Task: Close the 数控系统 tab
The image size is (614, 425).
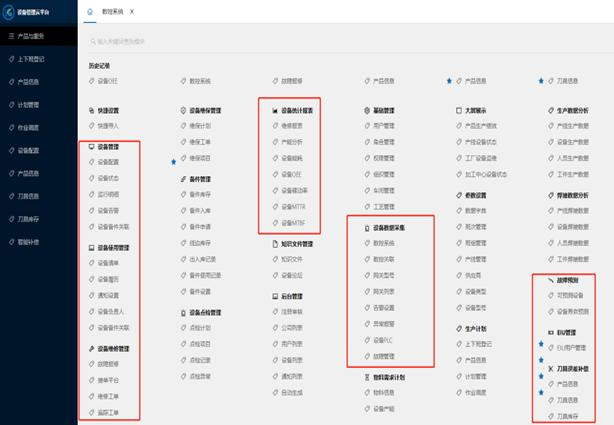Action: pos(133,11)
